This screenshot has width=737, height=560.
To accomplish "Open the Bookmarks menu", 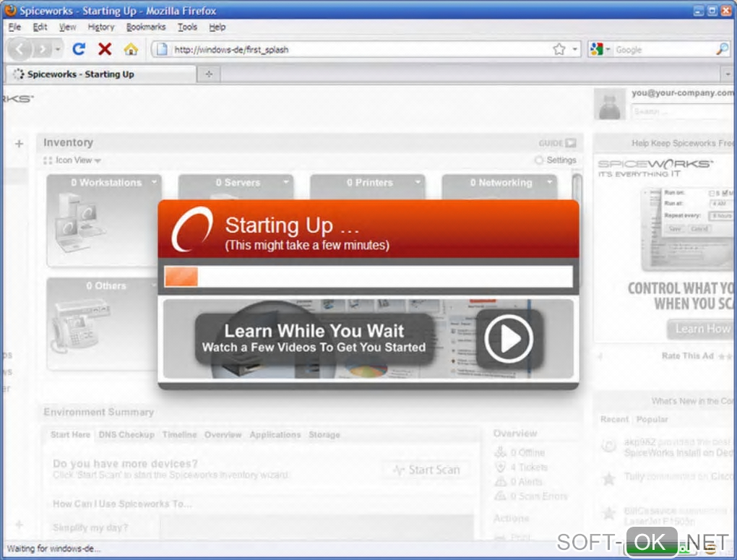I will coord(146,27).
